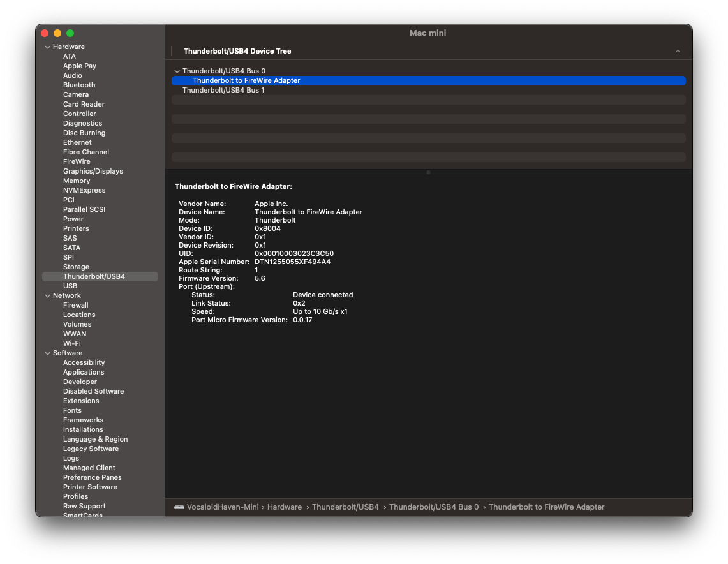Screen dimensions: 728x564
Task: Select Developer under Software
Action: coord(80,382)
